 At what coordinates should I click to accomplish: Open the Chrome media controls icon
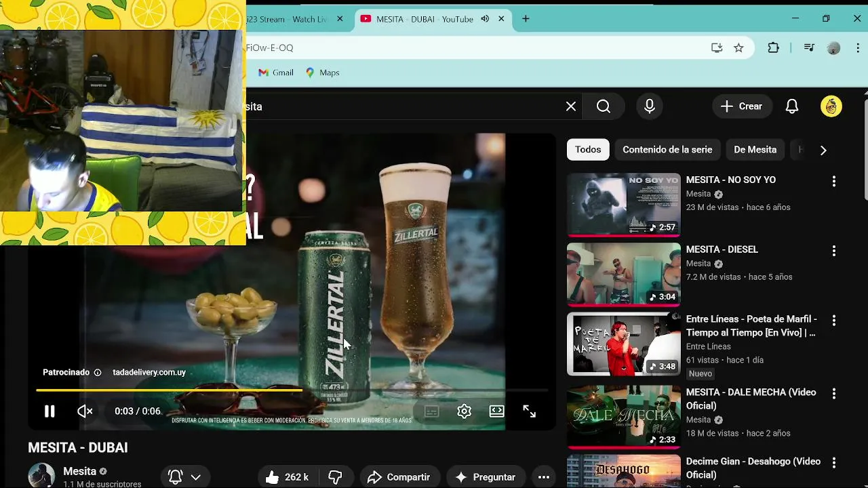809,47
